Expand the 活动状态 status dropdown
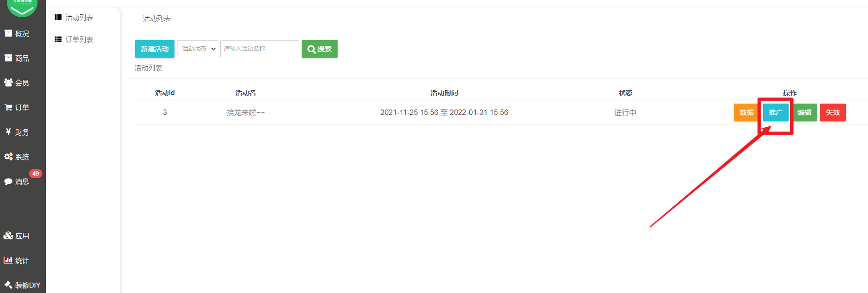This screenshot has height=293, width=868. (x=198, y=49)
